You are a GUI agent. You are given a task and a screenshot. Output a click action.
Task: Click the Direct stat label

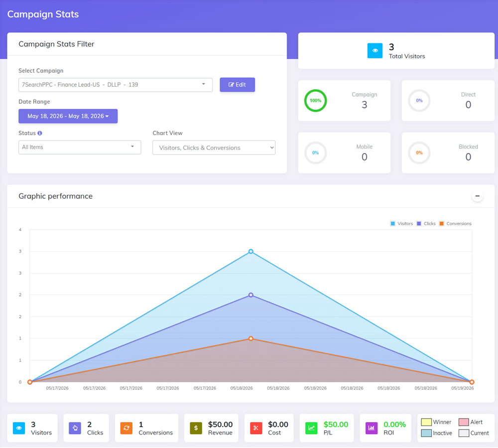(x=468, y=95)
